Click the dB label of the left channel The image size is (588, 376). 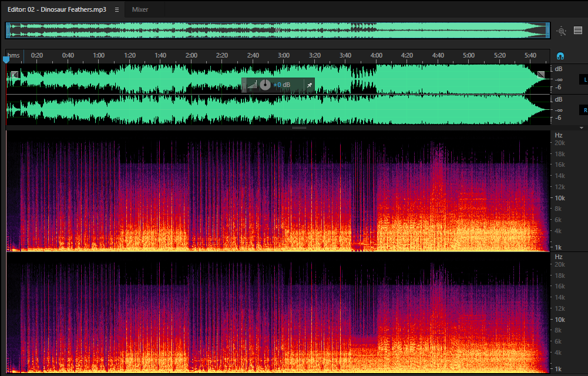coord(559,69)
